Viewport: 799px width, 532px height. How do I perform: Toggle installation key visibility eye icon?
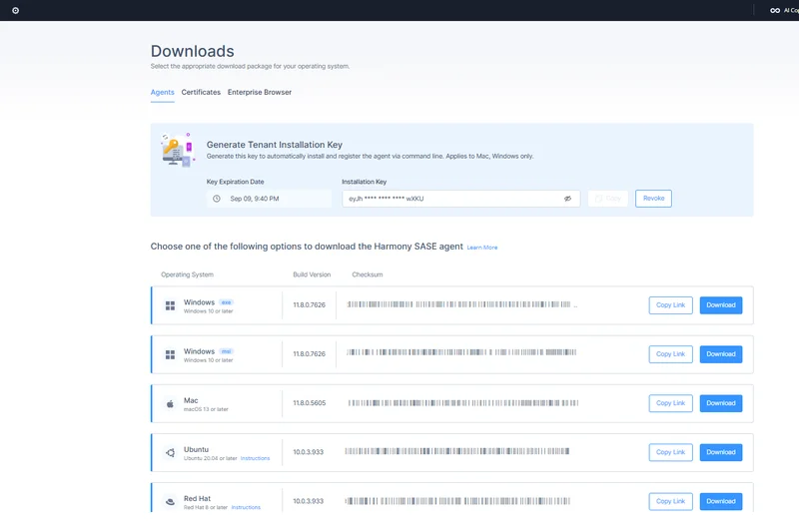(567, 199)
